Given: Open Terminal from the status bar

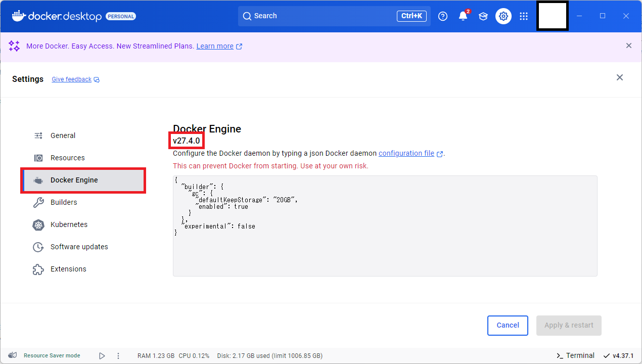Looking at the screenshot, I should coord(575,355).
